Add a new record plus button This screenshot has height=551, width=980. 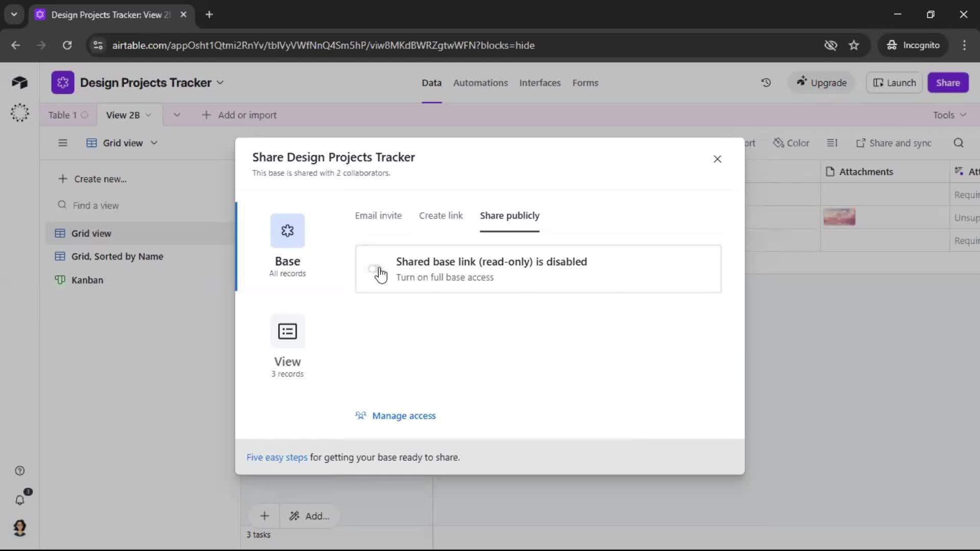264,516
